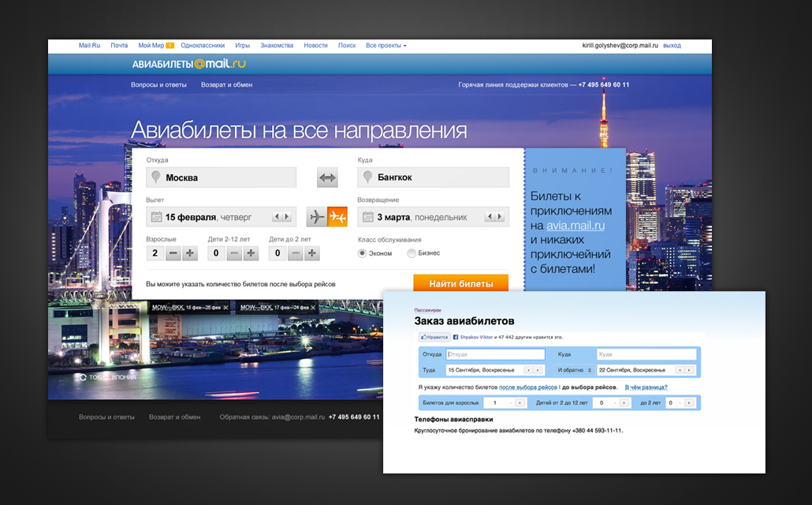
Task: Click the Откуда input field on the order form
Action: point(494,353)
